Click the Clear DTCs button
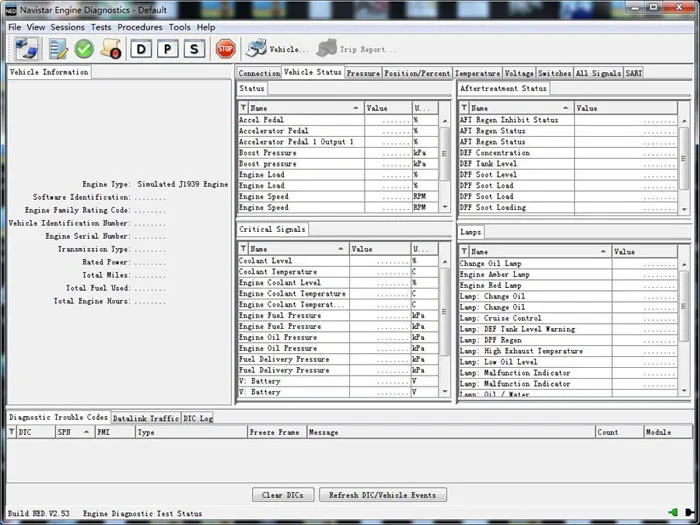The image size is (700, 525). click(283, 495)
